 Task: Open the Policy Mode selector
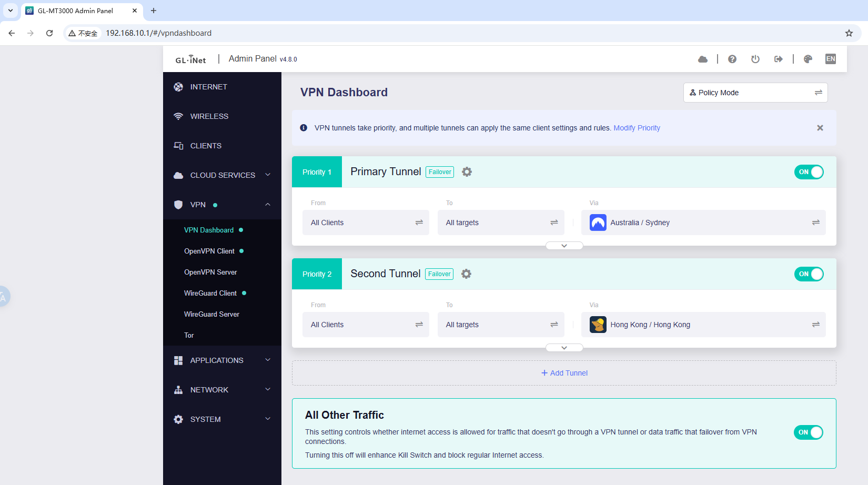click(755, 93)
